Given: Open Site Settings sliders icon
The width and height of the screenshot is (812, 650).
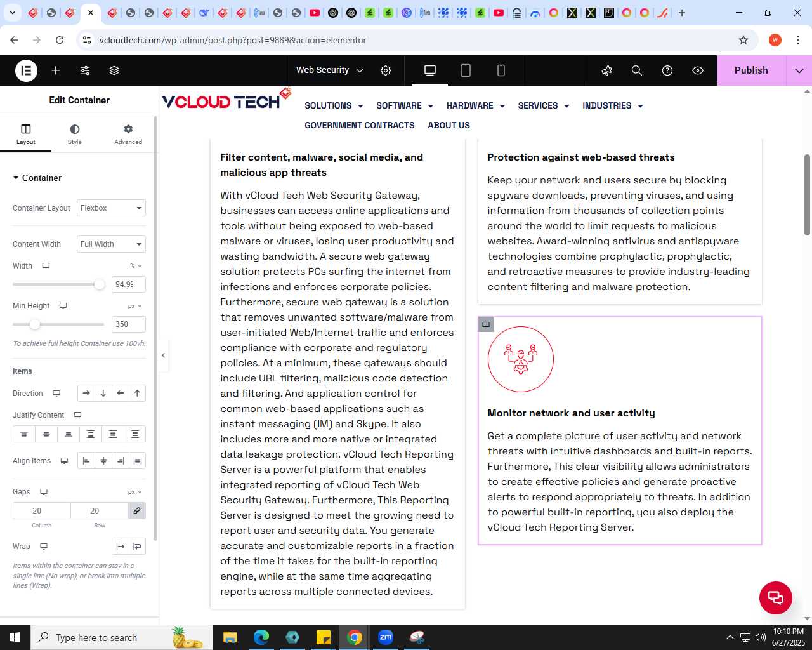Looking at the screenshot, I should coord(85,70).
